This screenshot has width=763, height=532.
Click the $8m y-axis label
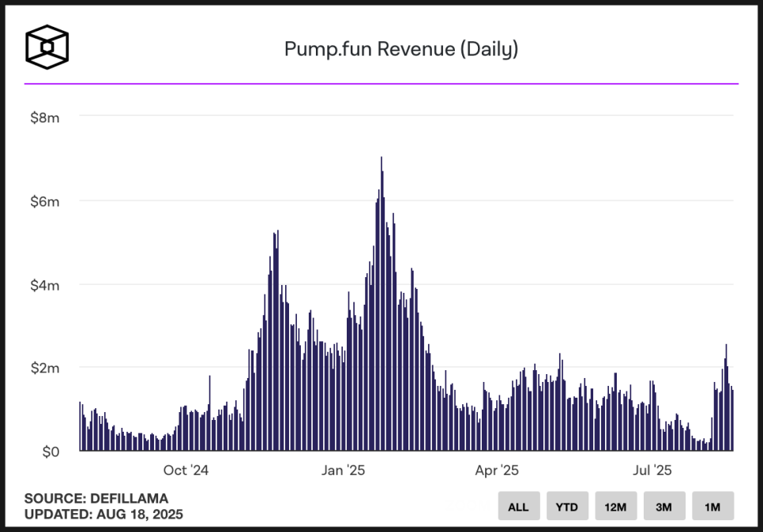(x=45, y=118)
